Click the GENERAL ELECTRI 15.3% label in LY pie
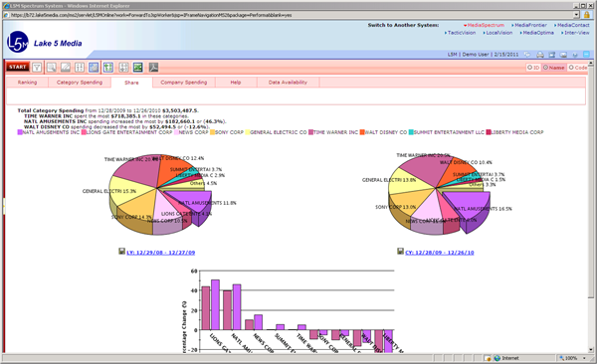Viewport: 597px width, 364px height. [109, 191]
